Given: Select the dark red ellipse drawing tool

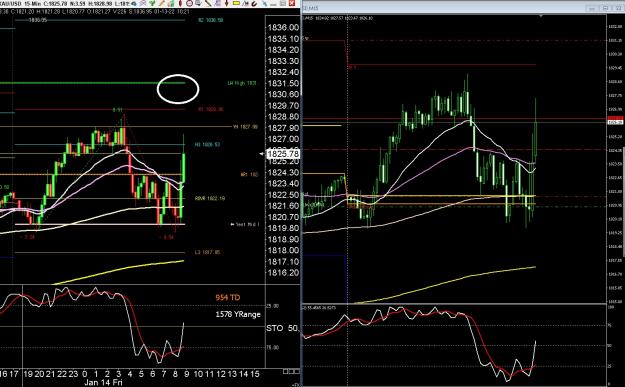Looking at the screenshot, I should 180,3.
